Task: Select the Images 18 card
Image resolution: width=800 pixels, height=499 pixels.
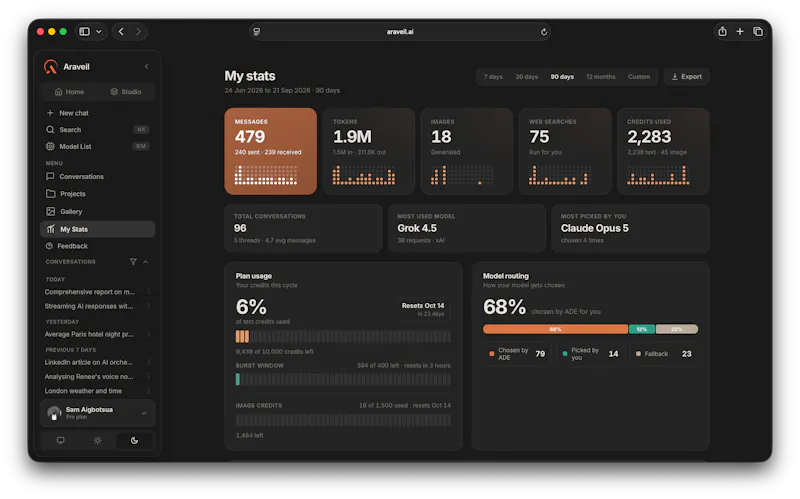Action: 466,151
